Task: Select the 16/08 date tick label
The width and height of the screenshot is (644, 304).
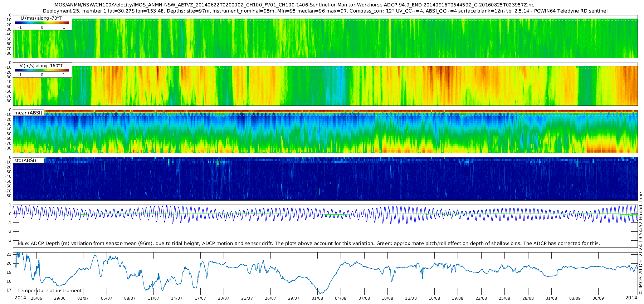Action: pos(434,298)
